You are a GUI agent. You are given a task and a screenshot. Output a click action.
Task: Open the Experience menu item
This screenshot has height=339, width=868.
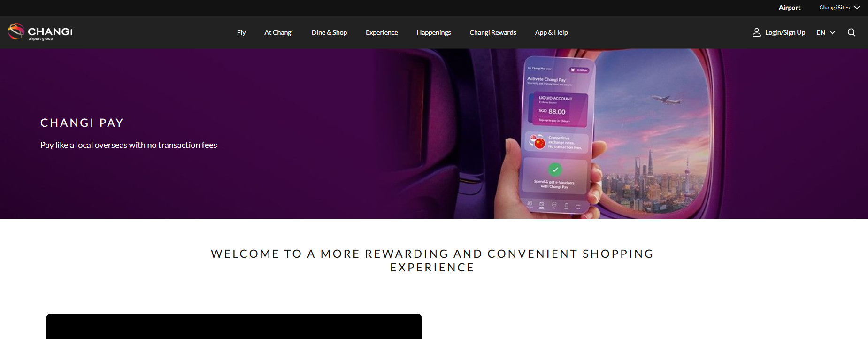click(x=382, y=32)
